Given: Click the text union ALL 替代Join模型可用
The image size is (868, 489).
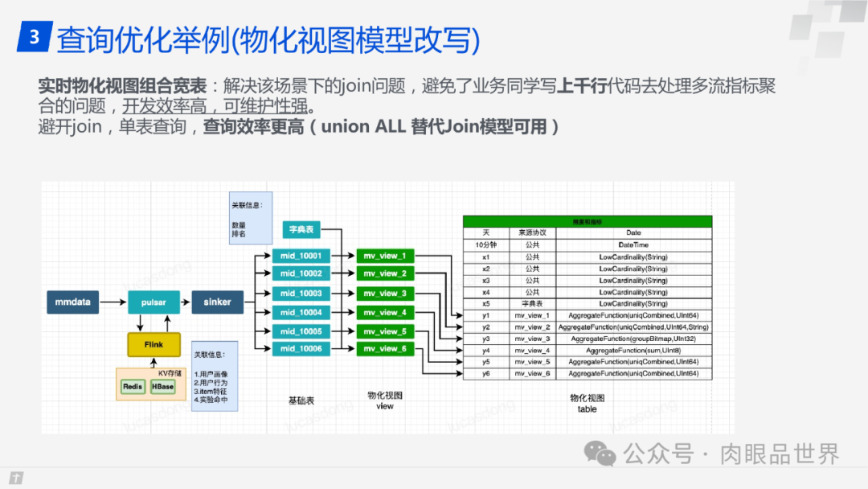Looking at the screenshot, I should (433, 127).
